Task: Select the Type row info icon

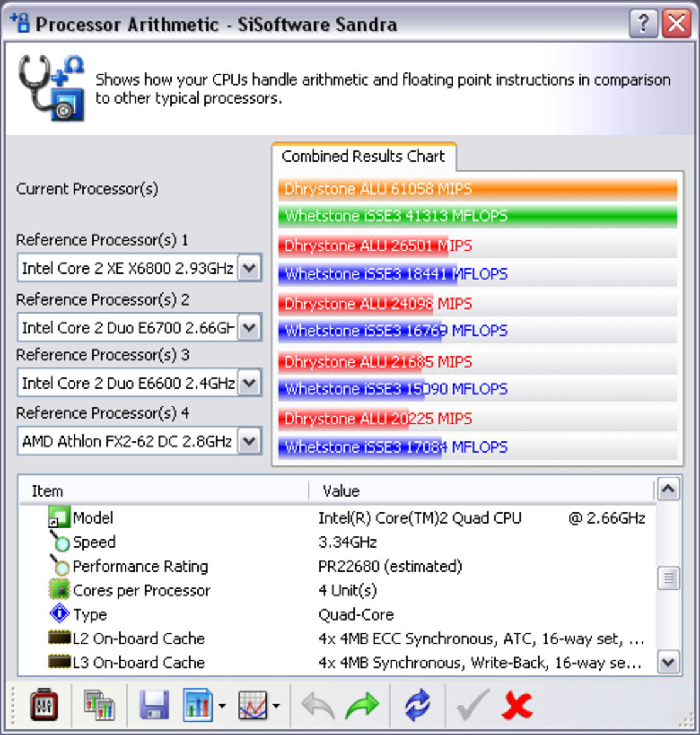Action: point(60,613)
